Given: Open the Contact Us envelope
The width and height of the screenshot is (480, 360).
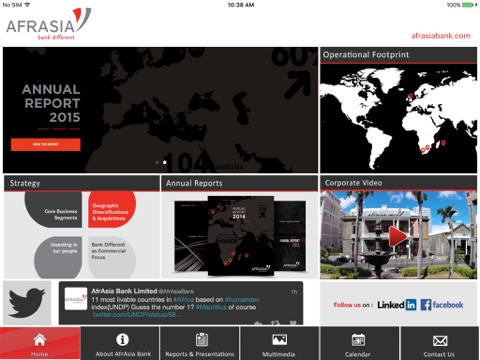Looking at the screenshot, I should click(x=440, y=343).
